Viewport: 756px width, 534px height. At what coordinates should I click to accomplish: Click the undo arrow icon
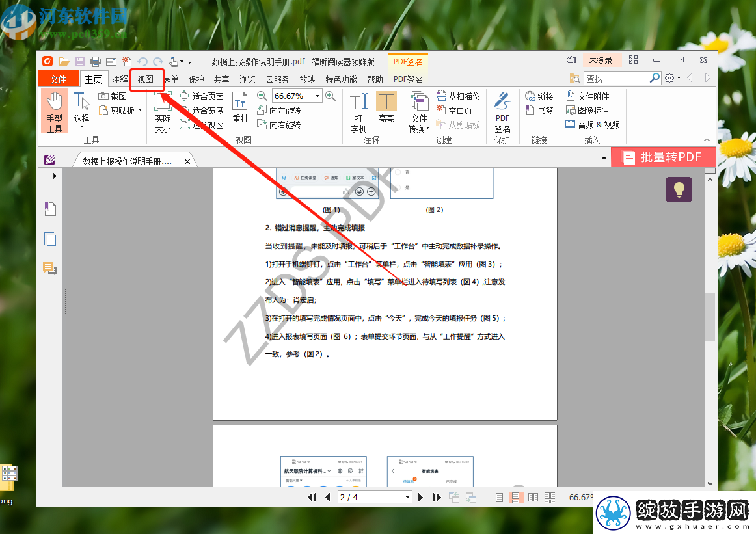142,62
